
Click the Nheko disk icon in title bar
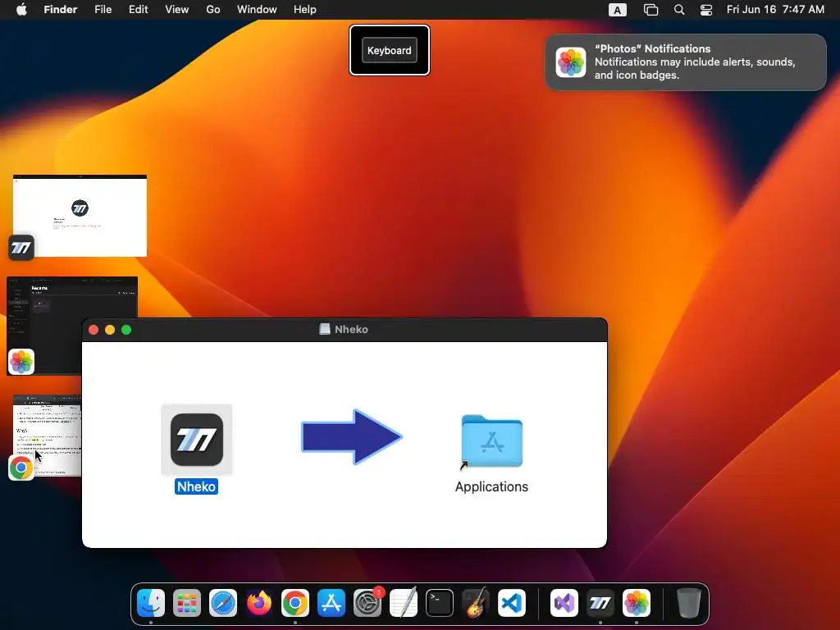pyautogui.click(x=325, y=329)
